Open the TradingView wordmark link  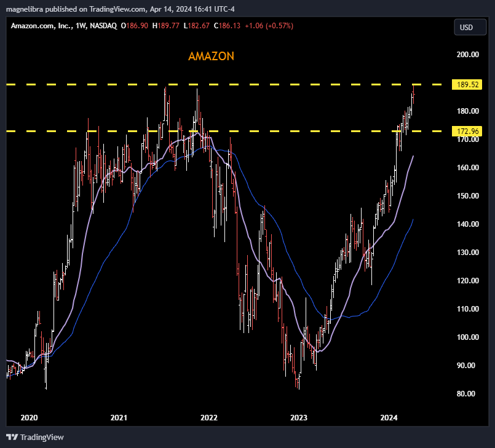point(42,438)
